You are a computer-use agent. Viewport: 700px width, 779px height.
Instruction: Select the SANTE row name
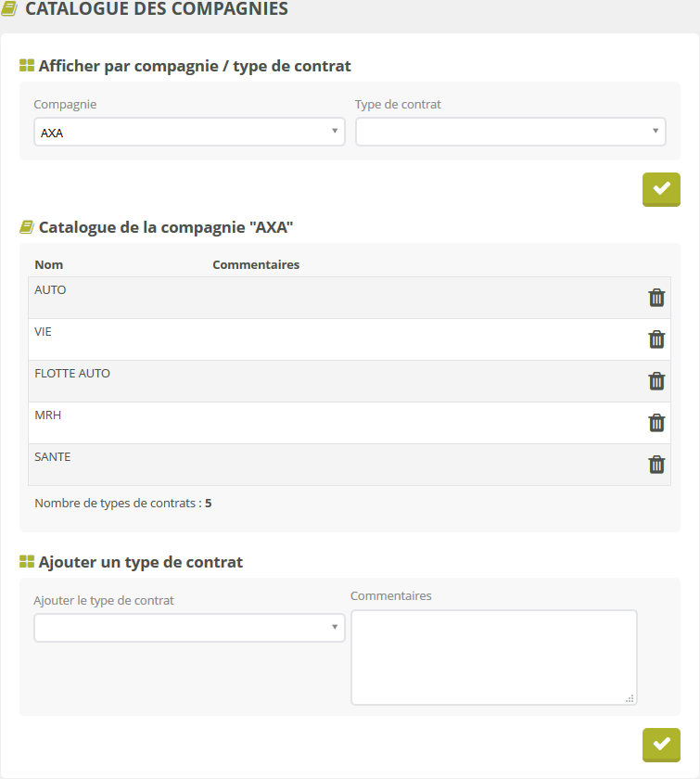tap(53, 457)
